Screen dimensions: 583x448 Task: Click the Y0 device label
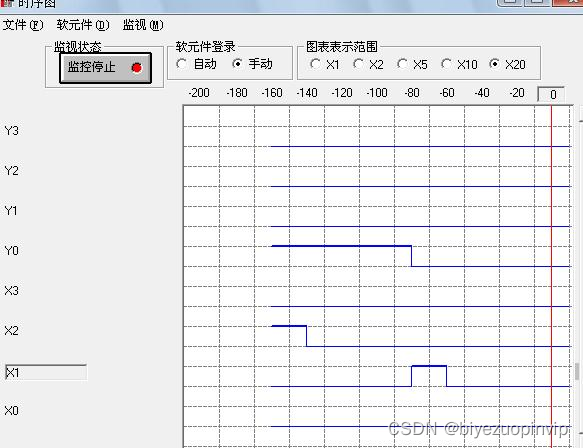(12, 251)
